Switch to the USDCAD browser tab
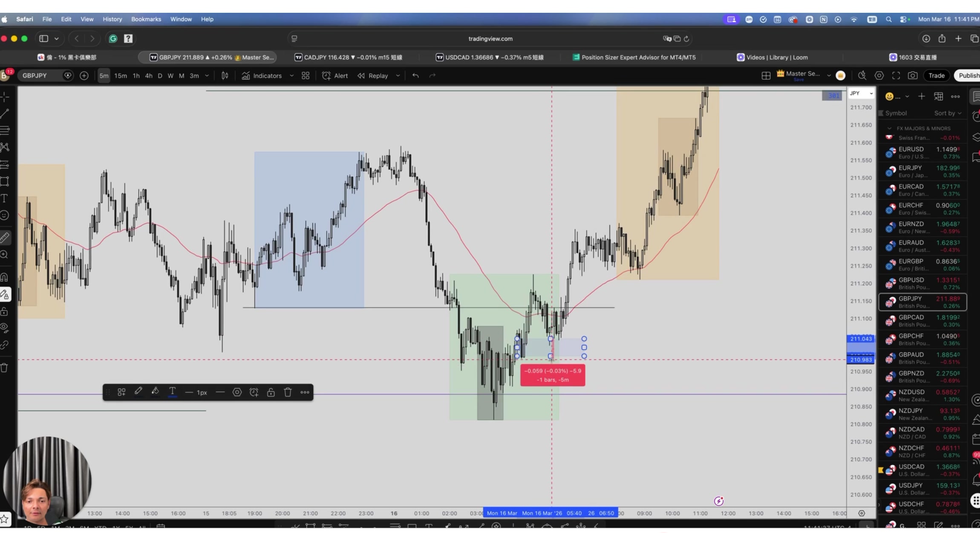The width and height of the screenshot is (980, 533). point(490,57)
